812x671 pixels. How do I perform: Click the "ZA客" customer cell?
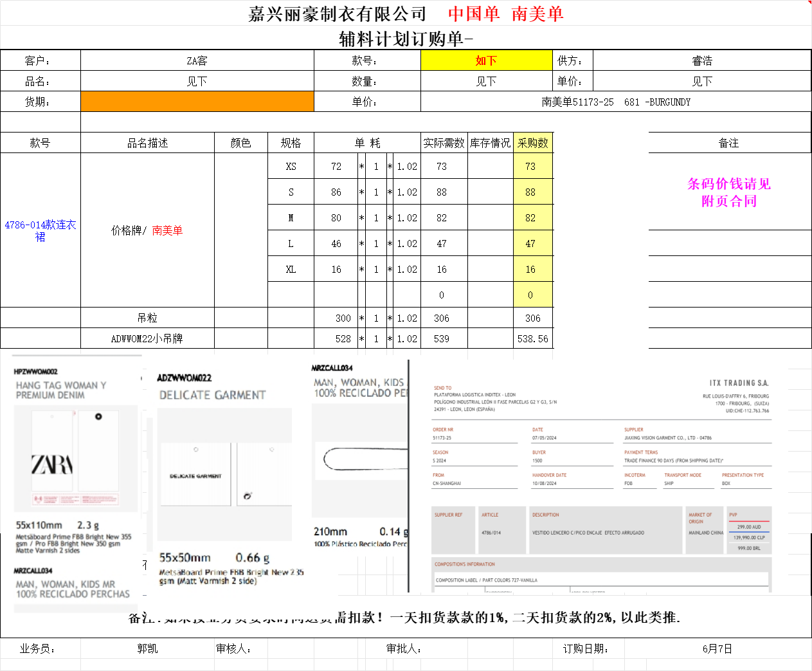(x=197, y=60)
